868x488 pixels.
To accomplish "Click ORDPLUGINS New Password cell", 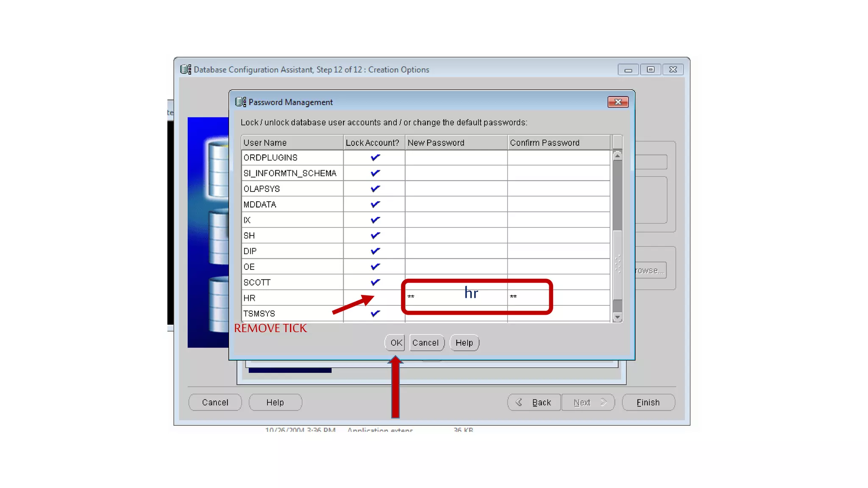I will [x=456, y=158].
